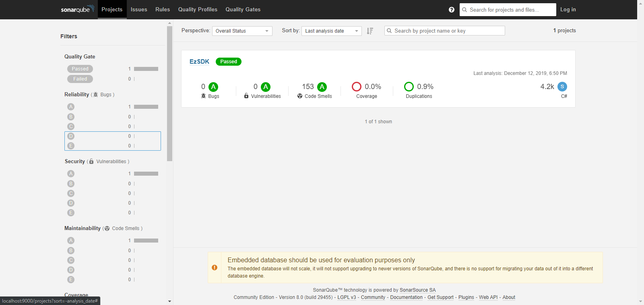Image resolution: width=644 pixels, height=305 pixels.
Task: Open the EzSDK project link
Action: coord(199,62)
